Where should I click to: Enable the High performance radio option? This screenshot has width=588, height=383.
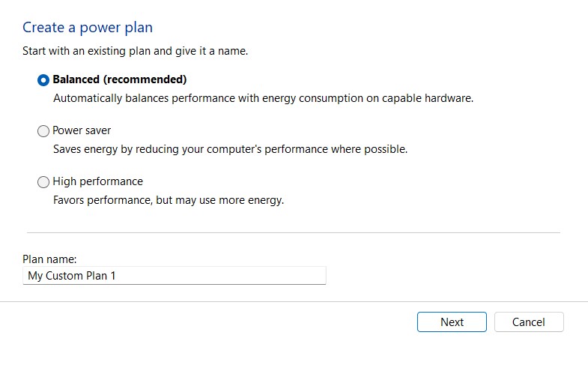coord(43,182)
